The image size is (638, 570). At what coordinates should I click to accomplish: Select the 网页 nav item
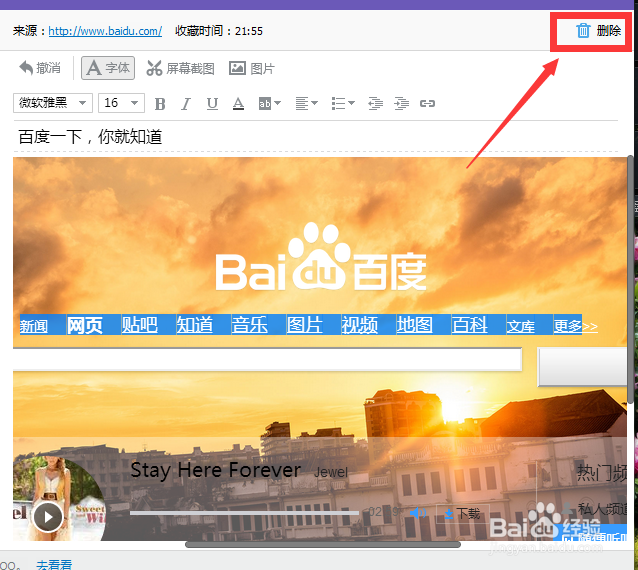(x=85, y=325)
